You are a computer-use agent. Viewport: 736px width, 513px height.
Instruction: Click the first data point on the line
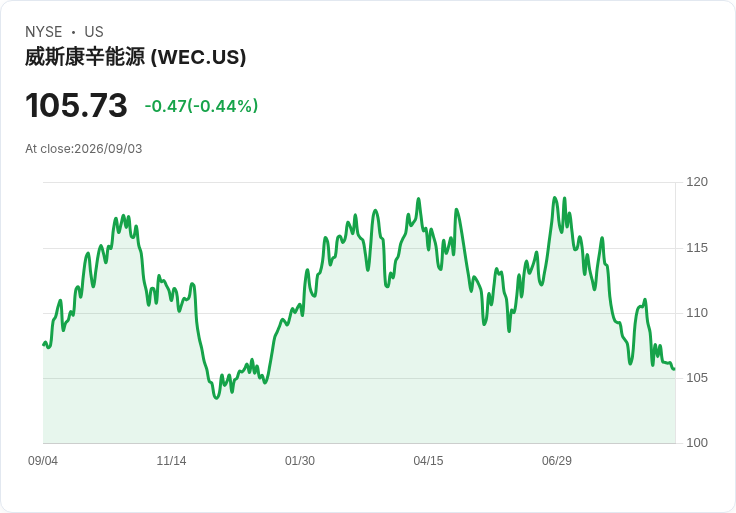pyautogui.click(x=44, y=345)
